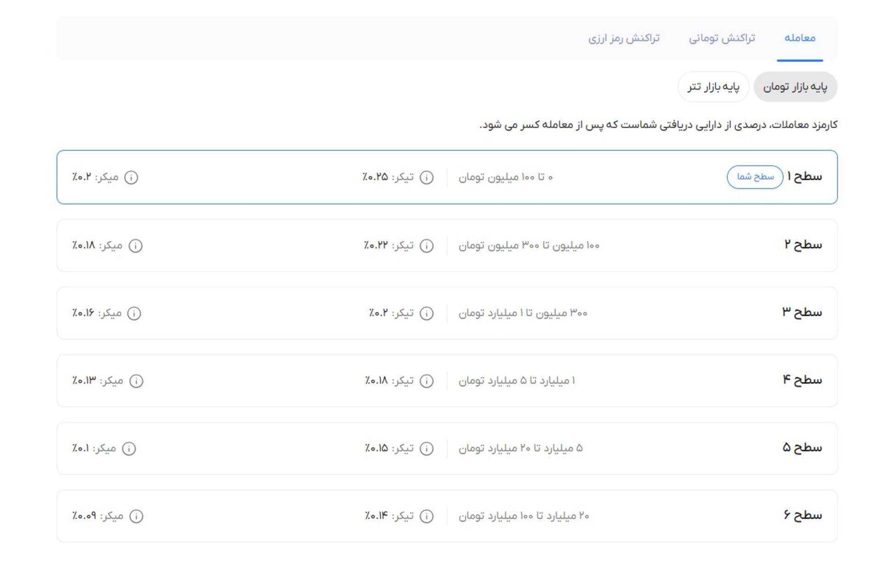Click the سطح ۱ fee level card
The height and width of the screenshot is (588, 882).
tap(643, 177)
